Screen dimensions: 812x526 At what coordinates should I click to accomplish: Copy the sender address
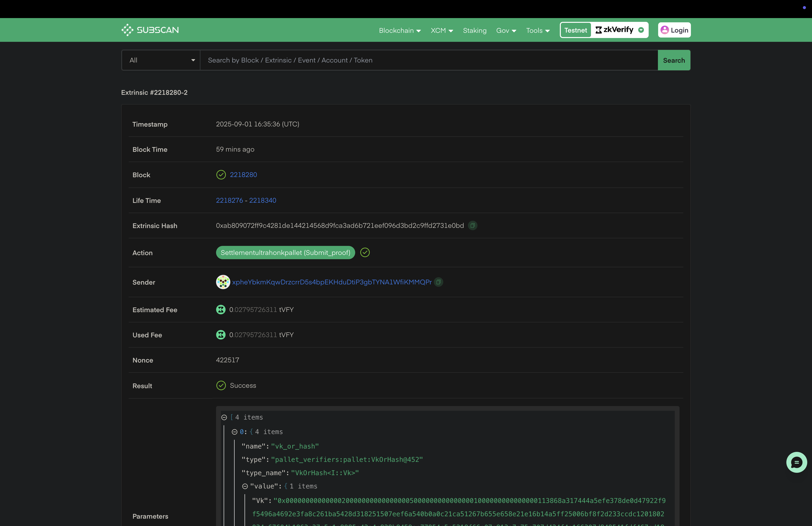pos(439,282)
